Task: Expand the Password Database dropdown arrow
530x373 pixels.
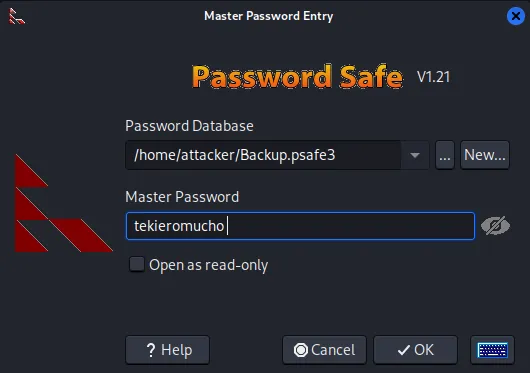Action: tap(415, 155)
